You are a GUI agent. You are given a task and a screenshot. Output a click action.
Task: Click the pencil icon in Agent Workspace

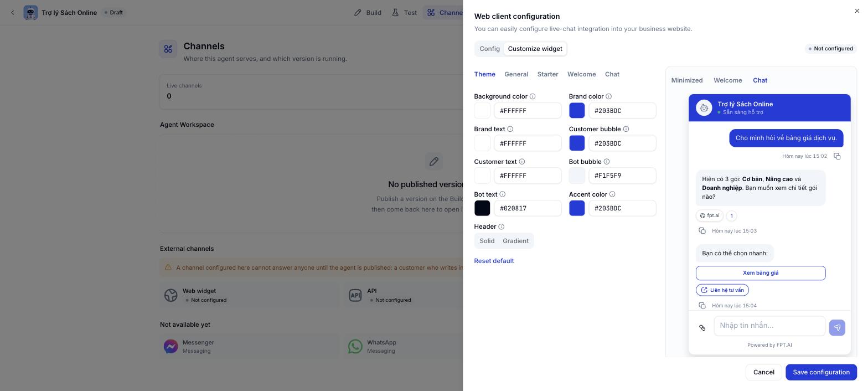click(434, 161)
